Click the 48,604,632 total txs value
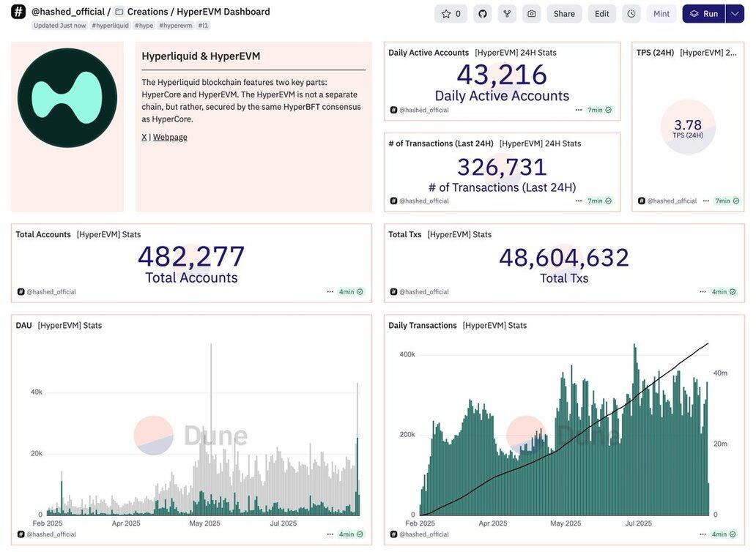The image size is (756, 552). coord(564,258)
